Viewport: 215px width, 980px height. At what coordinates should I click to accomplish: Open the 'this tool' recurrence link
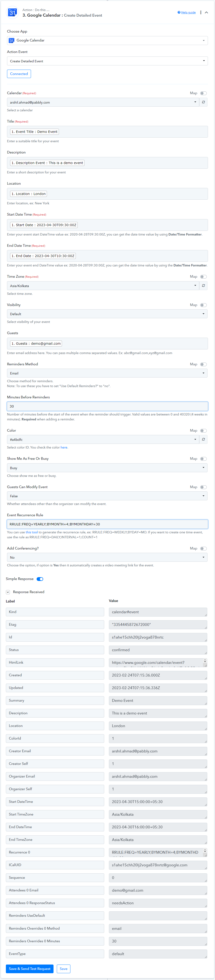click(32, 532)
